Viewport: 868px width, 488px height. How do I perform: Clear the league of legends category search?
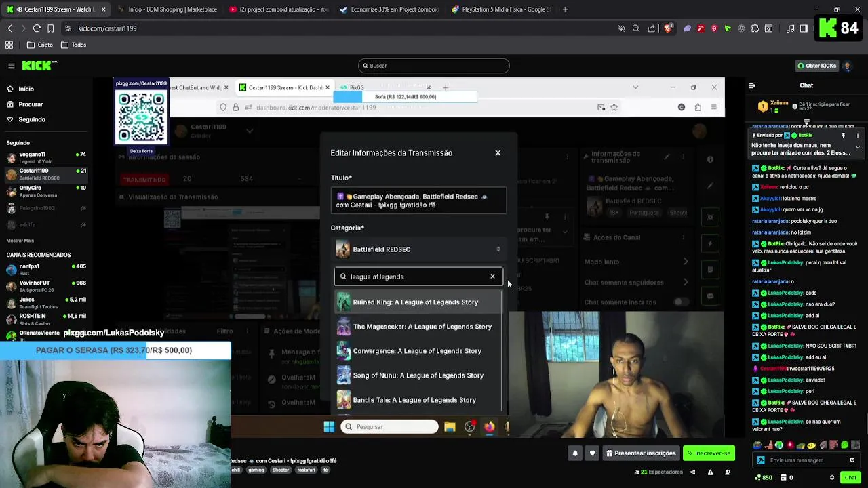point(492,277)
